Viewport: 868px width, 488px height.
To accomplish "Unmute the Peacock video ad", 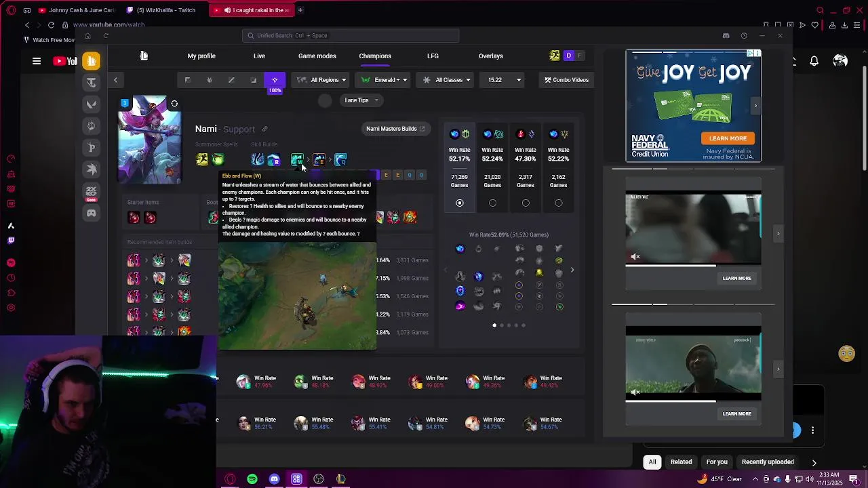I will tap(635, 392).
